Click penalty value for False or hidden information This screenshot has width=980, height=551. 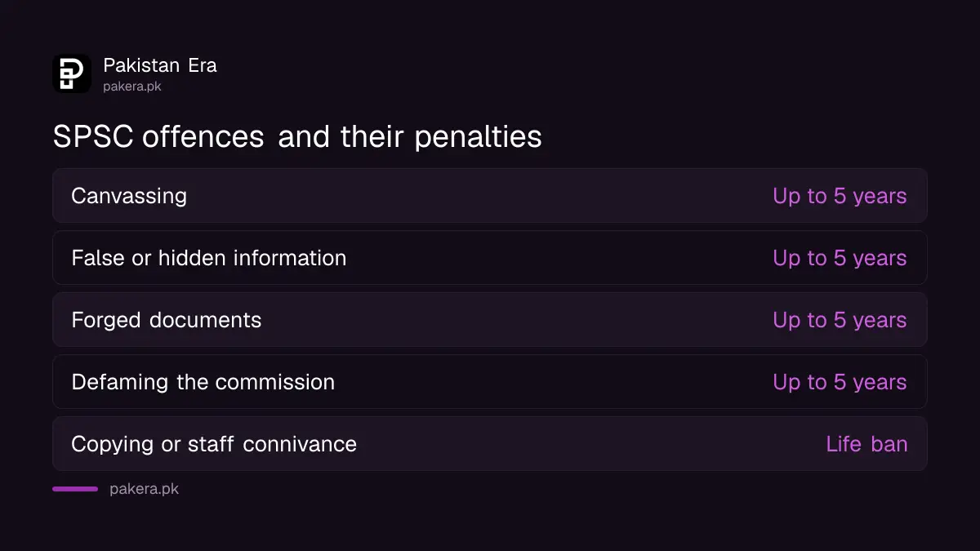click(840, 259)
